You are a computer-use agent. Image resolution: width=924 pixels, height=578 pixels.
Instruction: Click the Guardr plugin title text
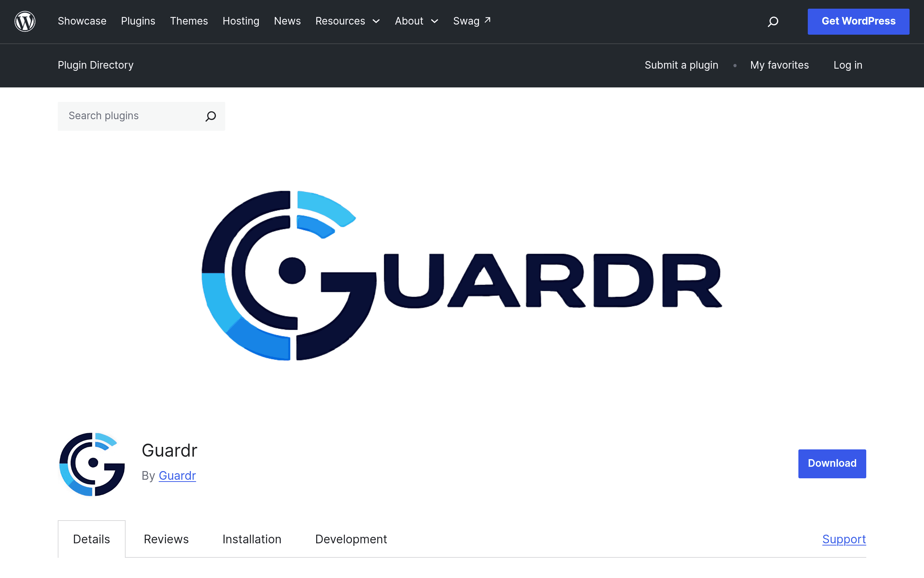[x=170, y=450]
